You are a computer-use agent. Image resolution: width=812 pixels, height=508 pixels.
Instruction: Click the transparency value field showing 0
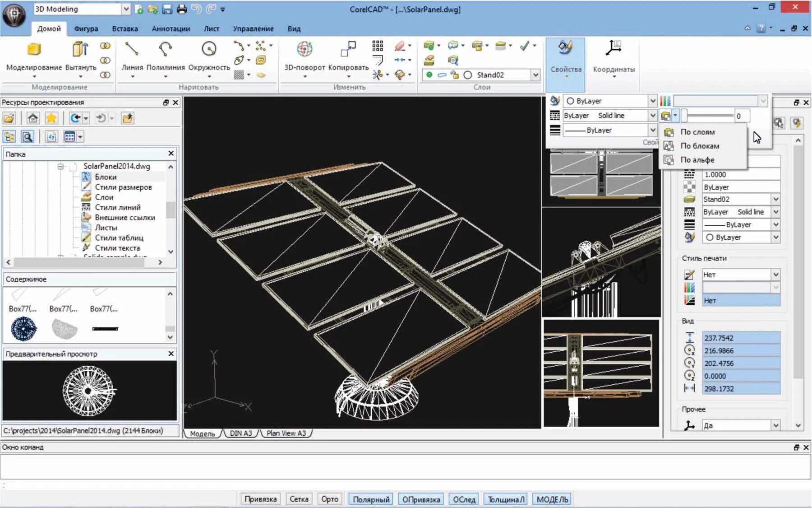coord(742,116)
